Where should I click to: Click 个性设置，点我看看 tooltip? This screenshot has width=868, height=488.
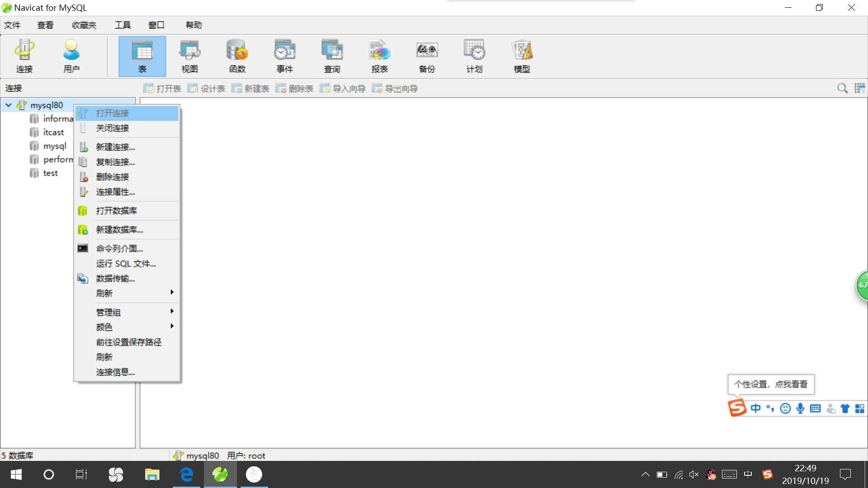tap(771, 385)
